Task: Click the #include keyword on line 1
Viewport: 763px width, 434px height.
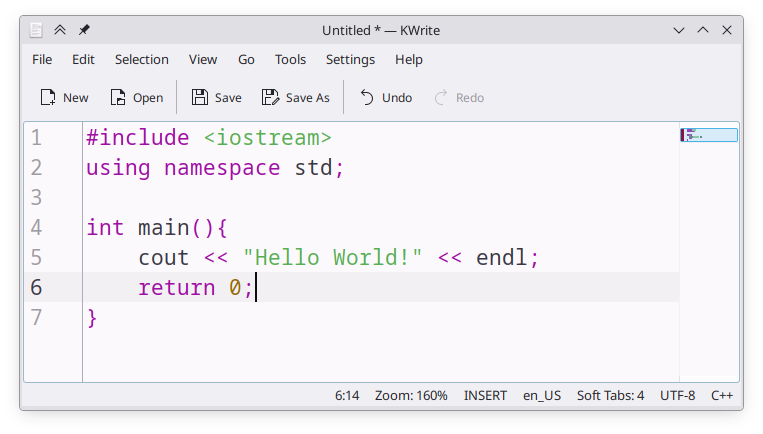Action: (x=138, y=138)
